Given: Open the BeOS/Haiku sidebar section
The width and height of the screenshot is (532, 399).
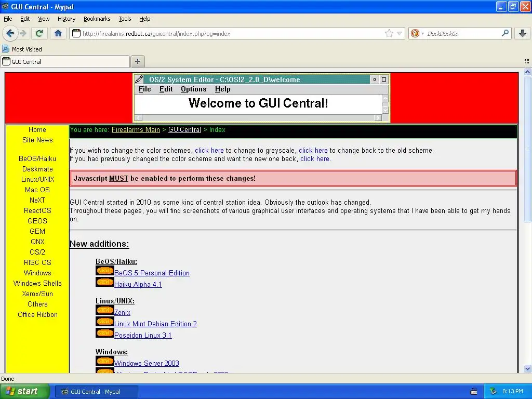Looking at the screenshot, I should tap(37, 158).
